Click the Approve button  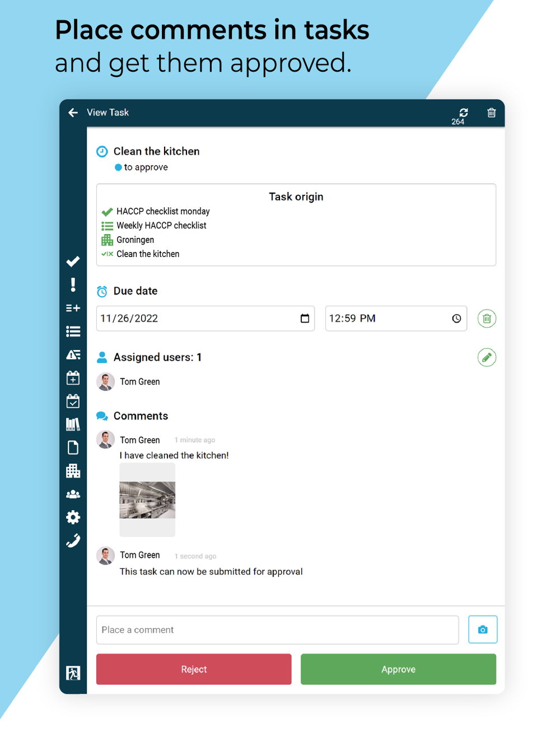click(398, 669)
